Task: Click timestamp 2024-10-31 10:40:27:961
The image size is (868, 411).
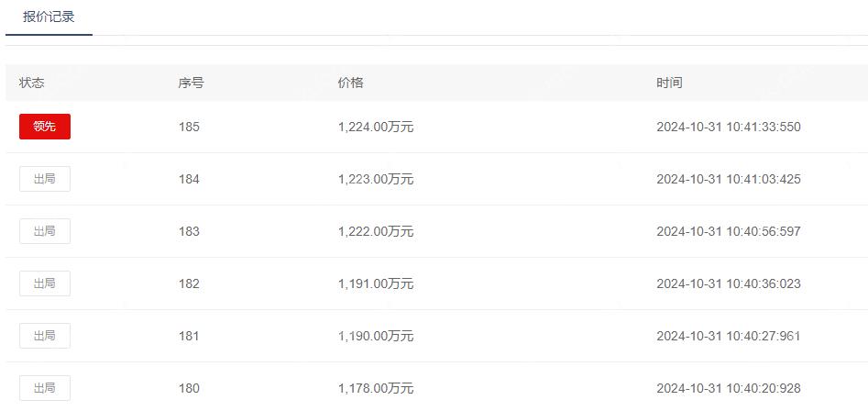Action: point(729,336)
